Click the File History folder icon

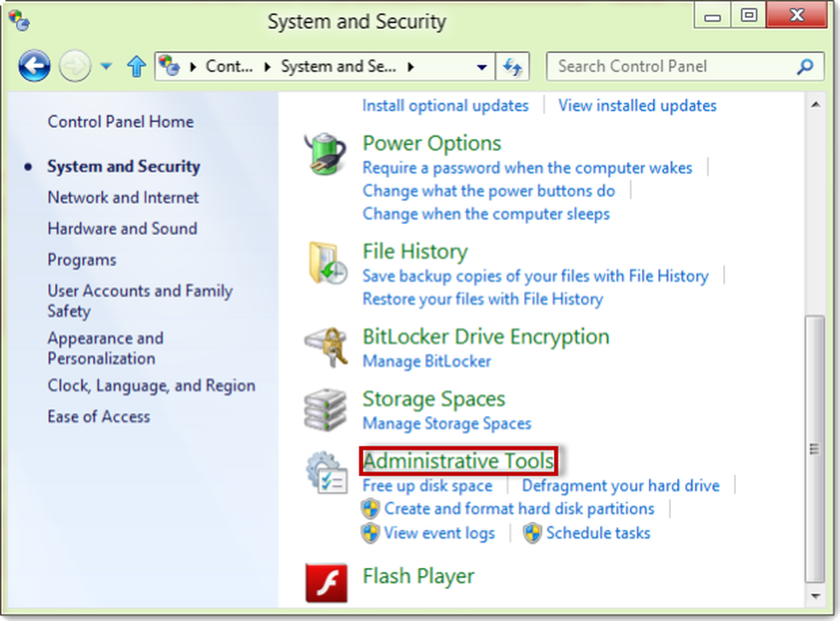click(x=325, y=264)
